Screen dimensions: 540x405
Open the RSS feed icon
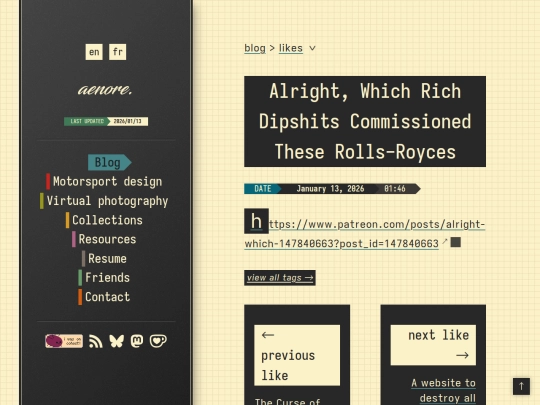click(x=96, y=341)
